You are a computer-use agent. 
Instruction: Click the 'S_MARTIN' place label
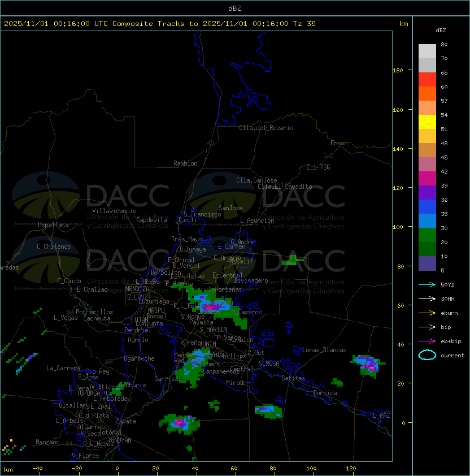pyautogui.click(x=213, y=330)
